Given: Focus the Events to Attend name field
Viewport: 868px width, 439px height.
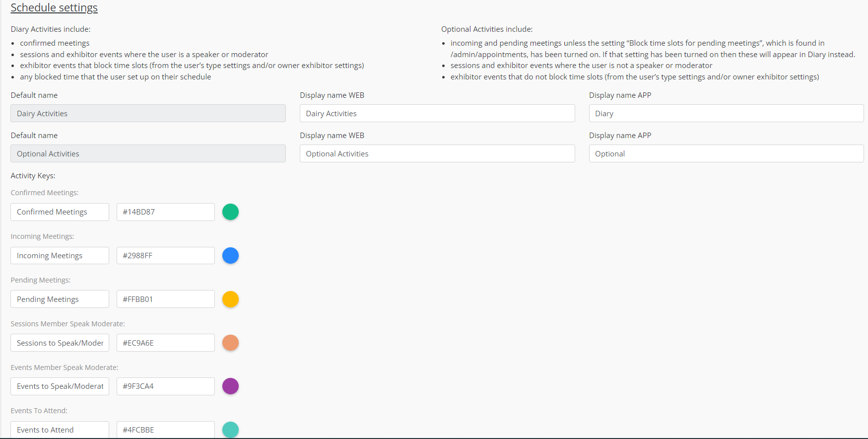Looking at the screenshot, I should coord(60,430).
